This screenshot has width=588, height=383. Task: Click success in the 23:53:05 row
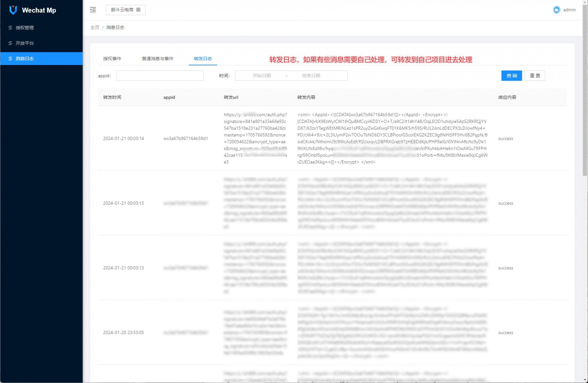(x=505, y=333)
